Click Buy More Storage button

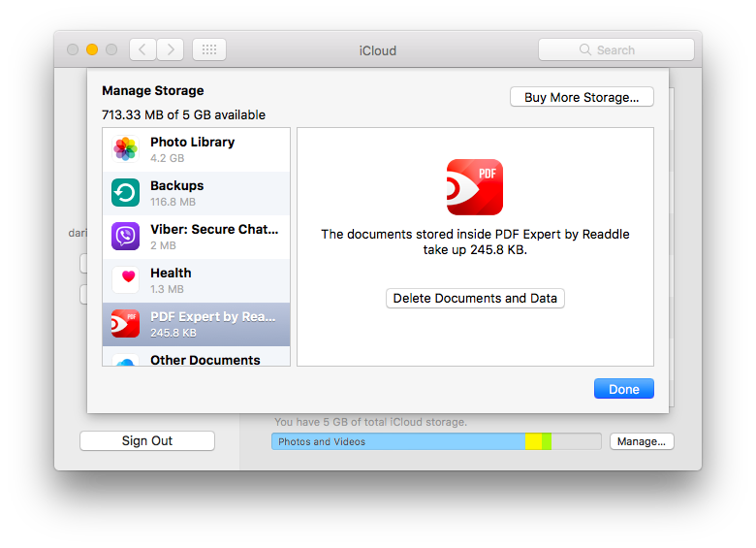(582, 97)
